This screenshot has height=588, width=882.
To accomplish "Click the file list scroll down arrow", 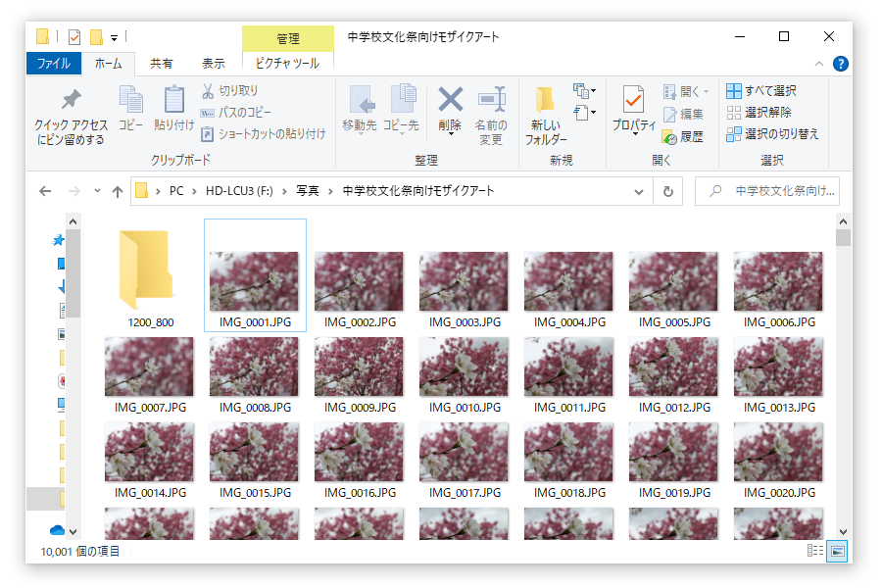I will 843,532.
